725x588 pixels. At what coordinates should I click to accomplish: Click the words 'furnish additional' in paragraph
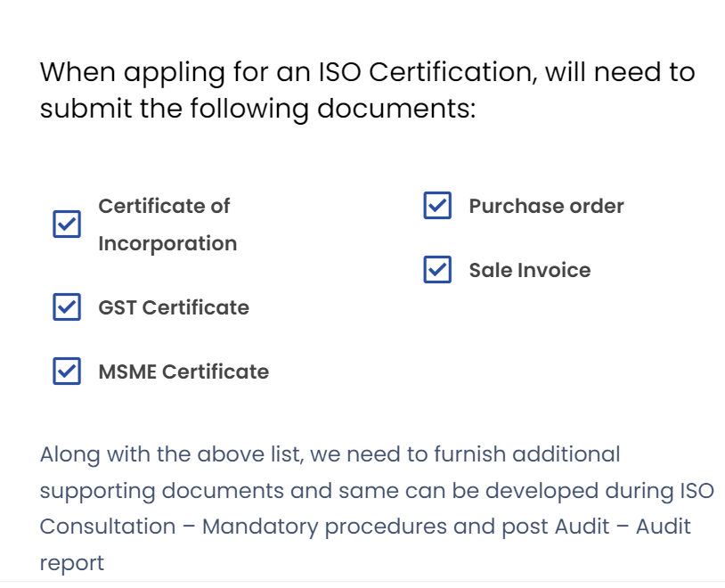point(527,454)
